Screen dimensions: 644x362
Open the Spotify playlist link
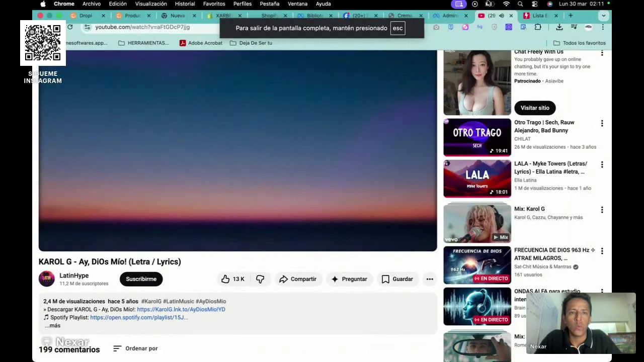coord(139,317)
